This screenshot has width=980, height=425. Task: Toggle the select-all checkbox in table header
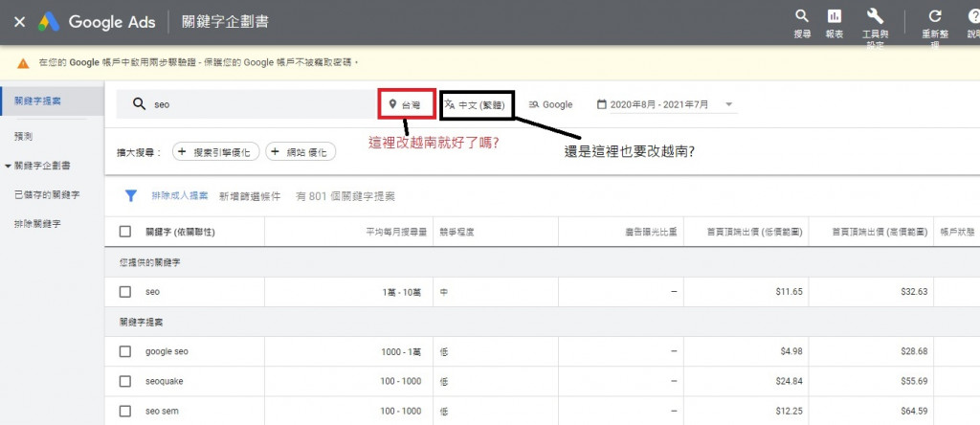click(x=125, y=232)
